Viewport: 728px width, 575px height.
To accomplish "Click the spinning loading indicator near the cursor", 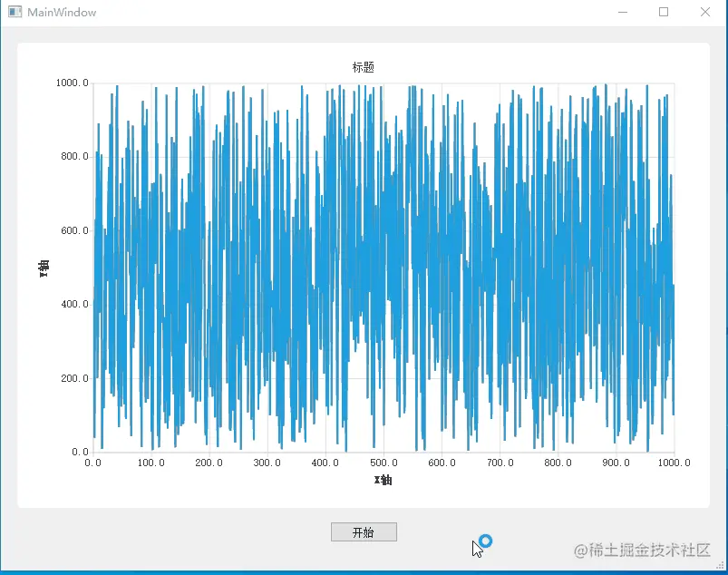I will point(483,541).
